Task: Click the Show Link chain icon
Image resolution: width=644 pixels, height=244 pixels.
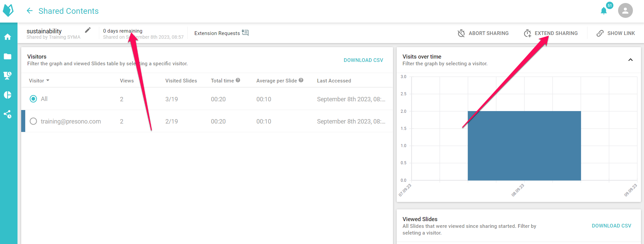Action: point(600,33)
